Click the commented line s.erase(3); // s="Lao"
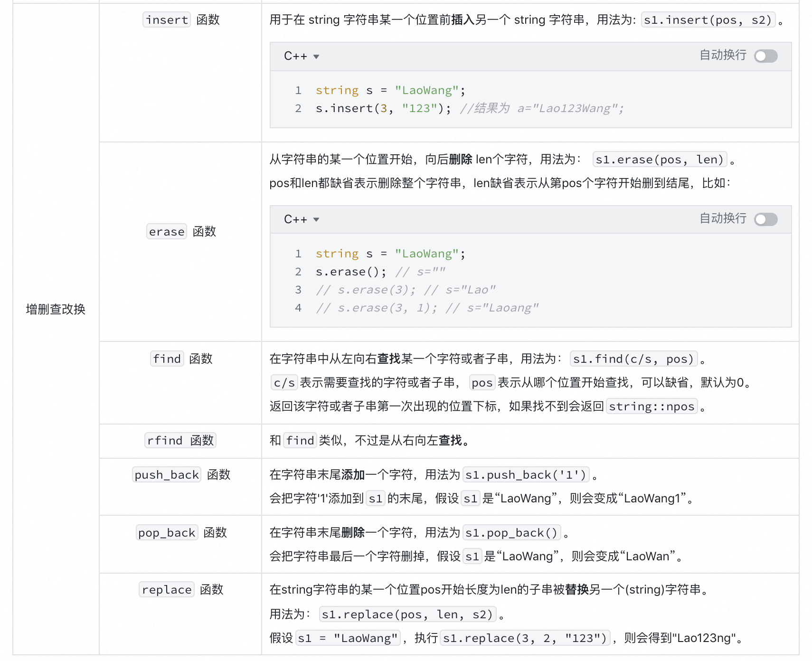 click(406, 290)
